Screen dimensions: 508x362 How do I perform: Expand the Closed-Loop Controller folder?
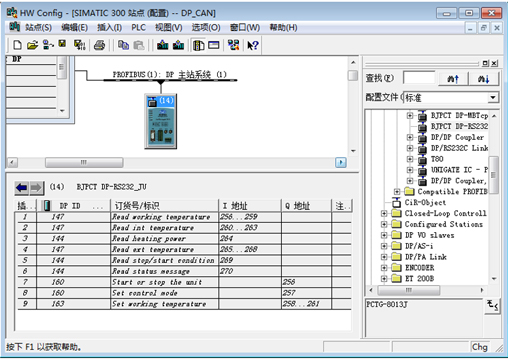click(384, 213)
